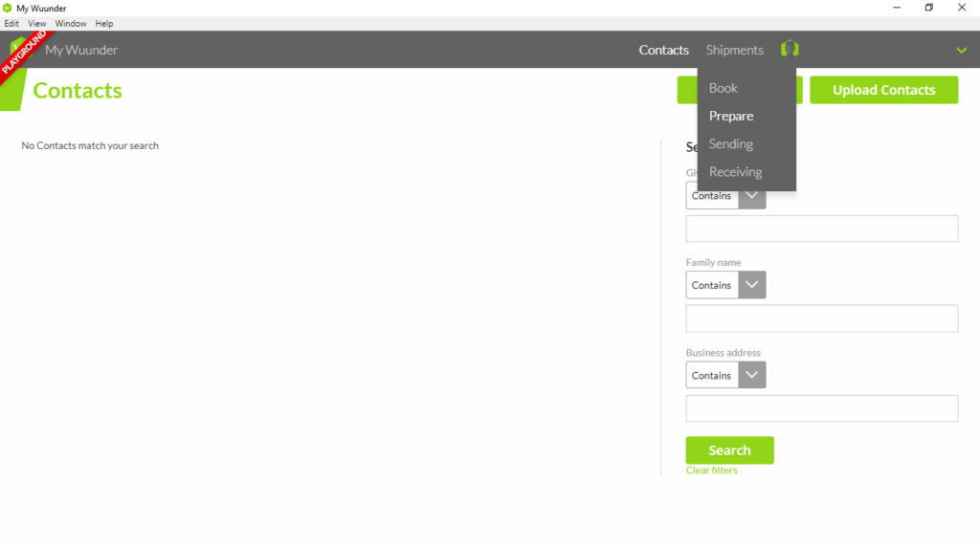Focus the Business address search text field
The height and width of the screenshot is (546, 980).
[822, 408]
